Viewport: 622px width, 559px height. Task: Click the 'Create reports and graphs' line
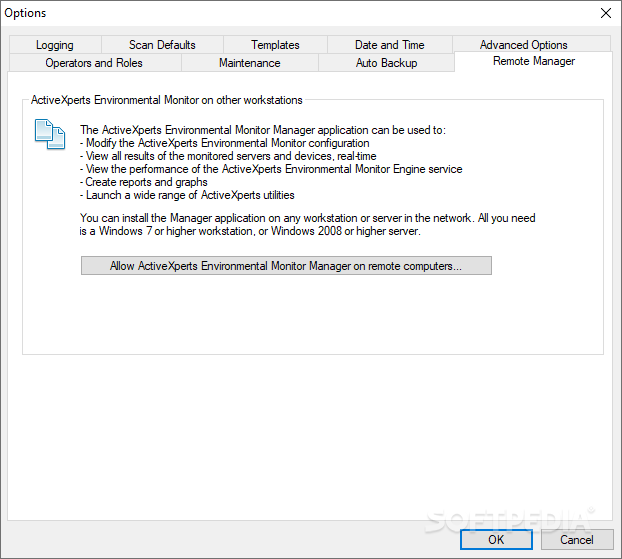point(144,182)
